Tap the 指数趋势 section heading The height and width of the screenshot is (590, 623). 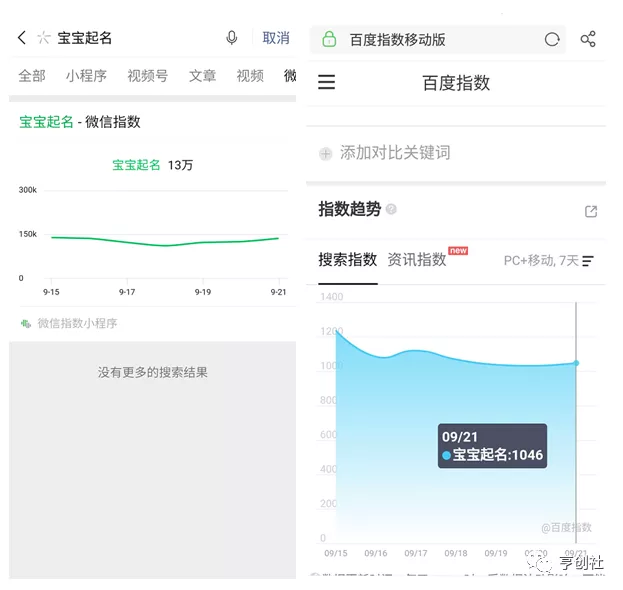(x=350, y=209)
